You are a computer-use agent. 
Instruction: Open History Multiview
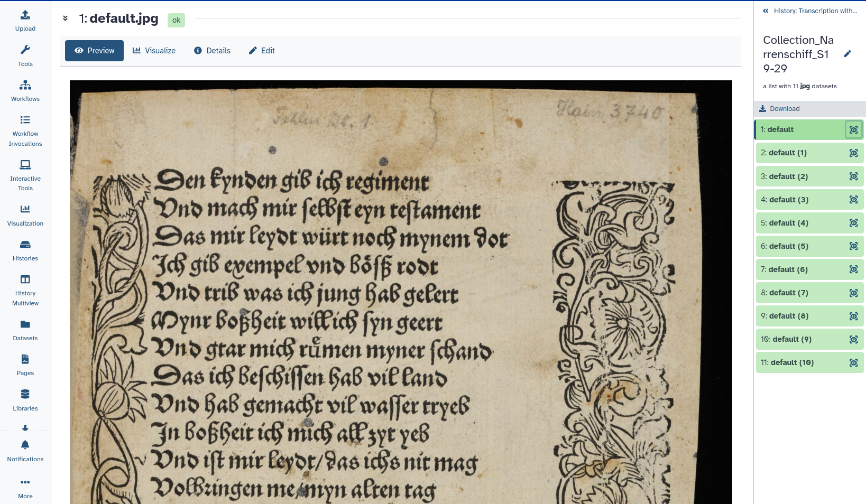point(25,291)
